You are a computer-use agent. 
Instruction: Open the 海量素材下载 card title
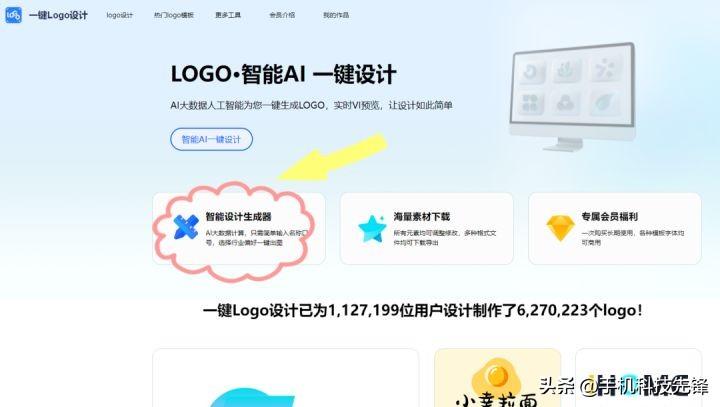[x=422, y=216]
